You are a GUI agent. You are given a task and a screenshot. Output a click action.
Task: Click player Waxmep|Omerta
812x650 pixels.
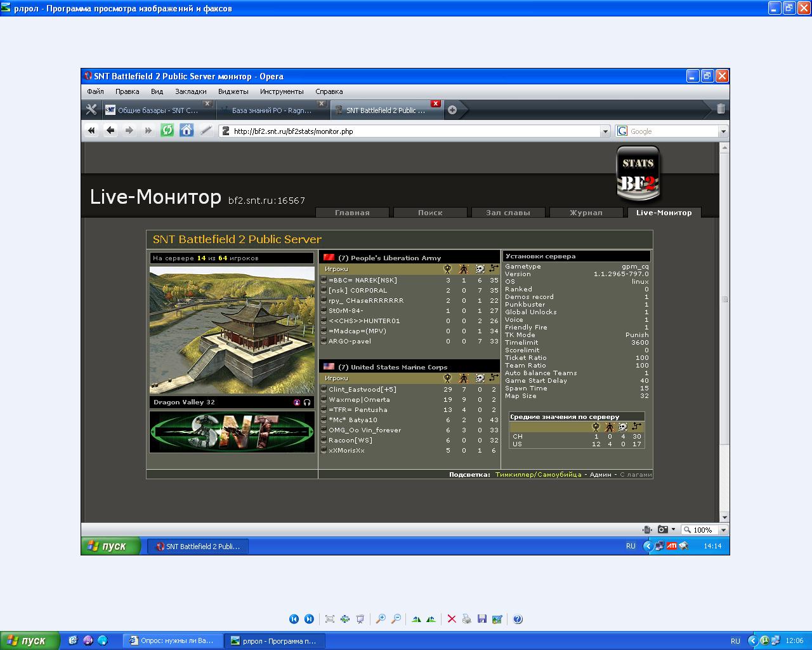[359, 399]
